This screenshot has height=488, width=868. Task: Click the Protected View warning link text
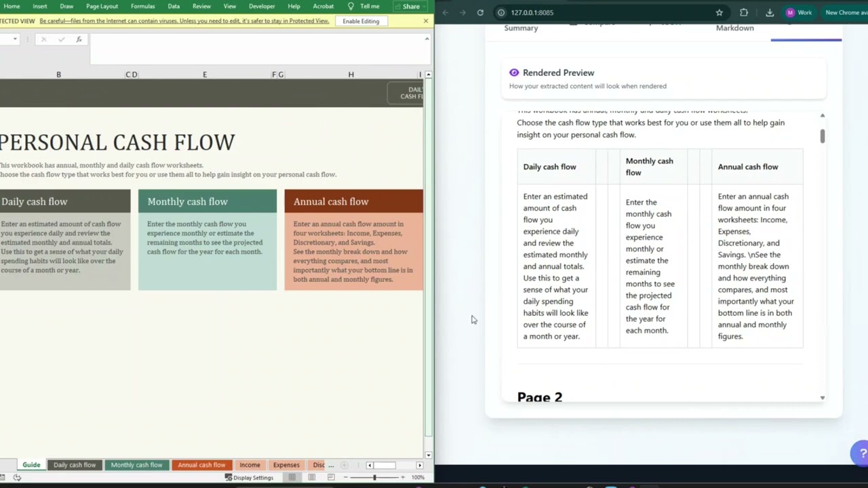[x=184, y=21]
